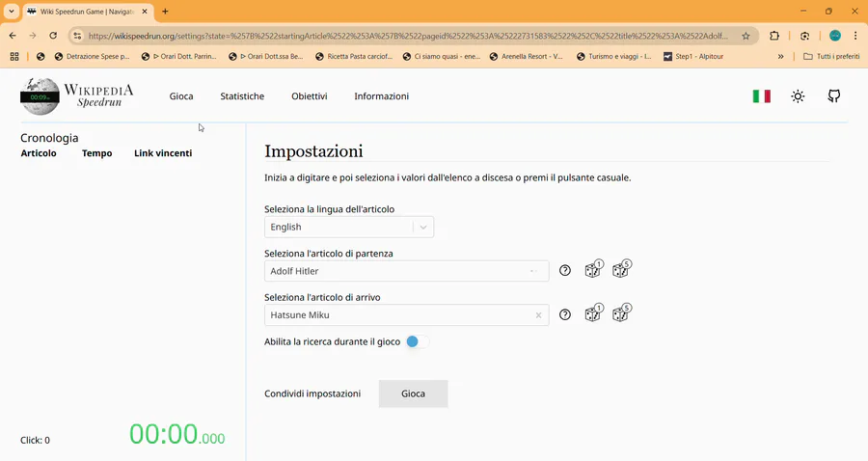
Task: Bookmark this page with the star icon
Action: (x=746, y=36)
